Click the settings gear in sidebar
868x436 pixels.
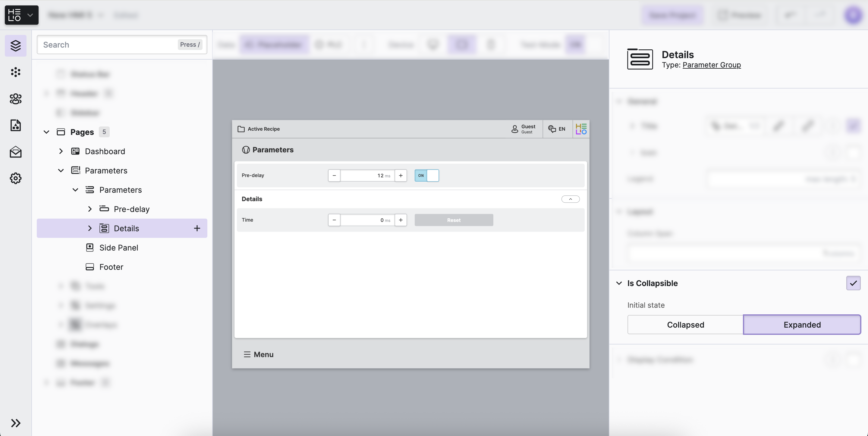tap(15, 178)
